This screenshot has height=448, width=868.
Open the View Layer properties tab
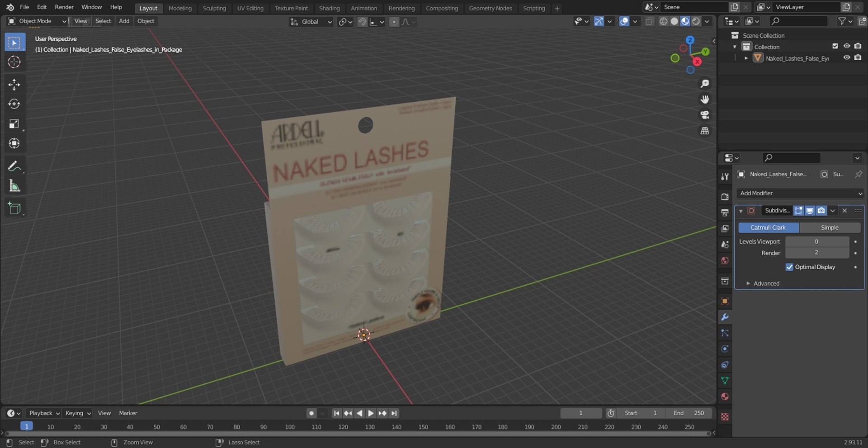coord(725,228)
